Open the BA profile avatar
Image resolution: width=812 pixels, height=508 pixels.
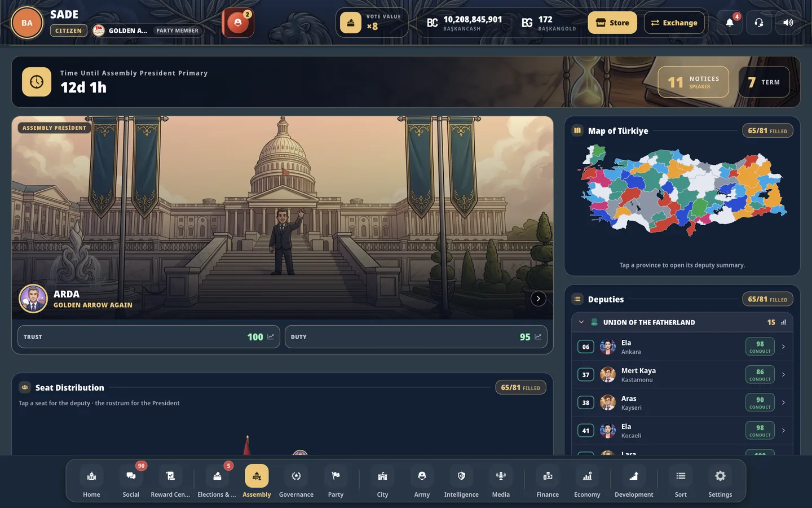27,23
